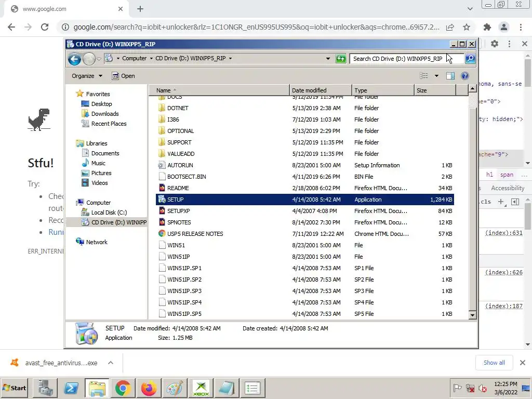Expand the CD Drive breadcrumb arrow

230,58
